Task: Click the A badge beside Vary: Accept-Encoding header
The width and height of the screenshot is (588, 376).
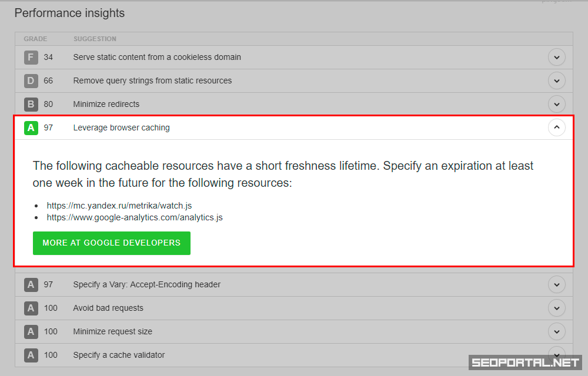Action: [31, 284]
